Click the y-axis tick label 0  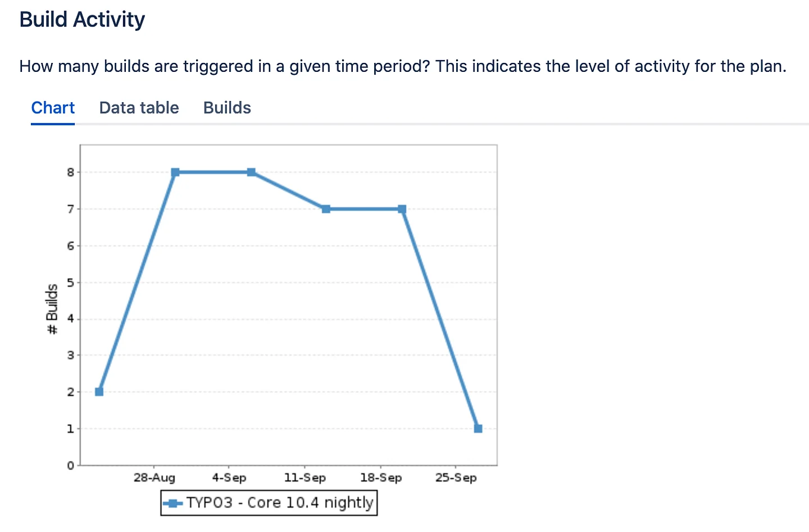point(70,466)
